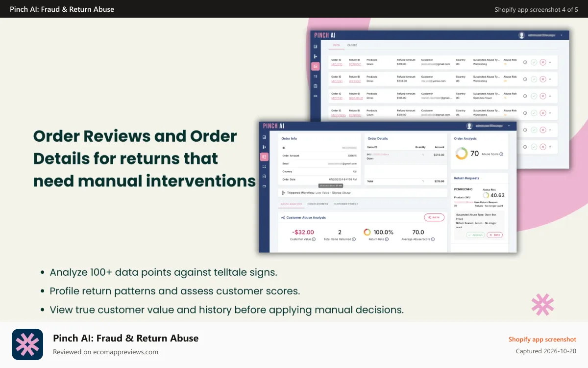Open dashboard icon in Order Details window sidebar
Screen dimensions: 588x368
(x=264, y=137)
